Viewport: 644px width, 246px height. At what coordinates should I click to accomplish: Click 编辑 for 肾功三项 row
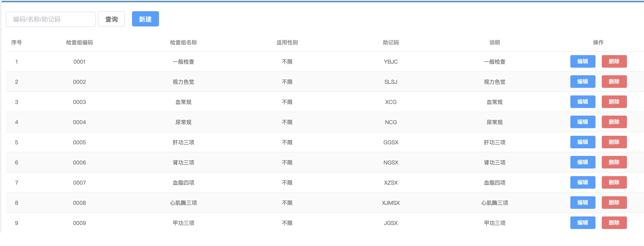pyautogui.click(x=582, y=162)
